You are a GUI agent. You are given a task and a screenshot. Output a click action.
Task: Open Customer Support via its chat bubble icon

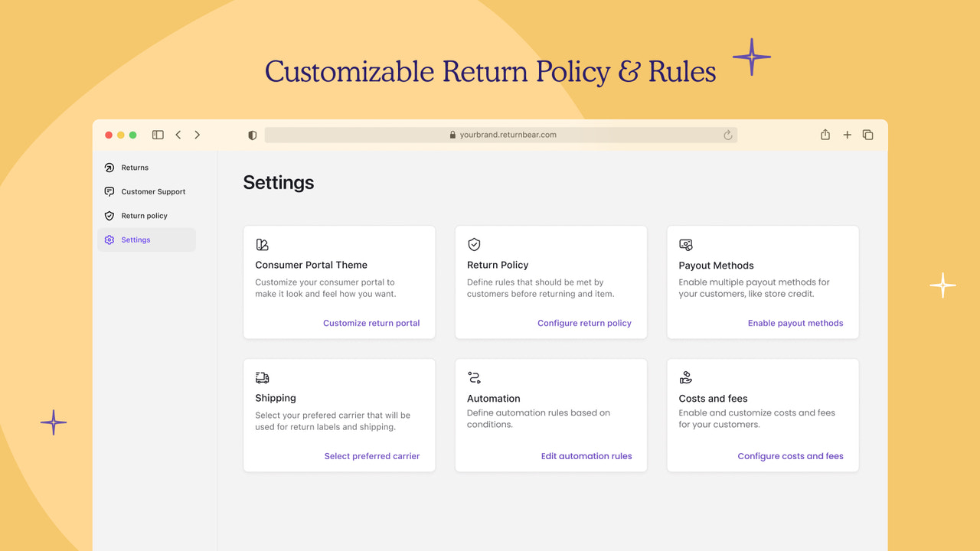(109, 191)
